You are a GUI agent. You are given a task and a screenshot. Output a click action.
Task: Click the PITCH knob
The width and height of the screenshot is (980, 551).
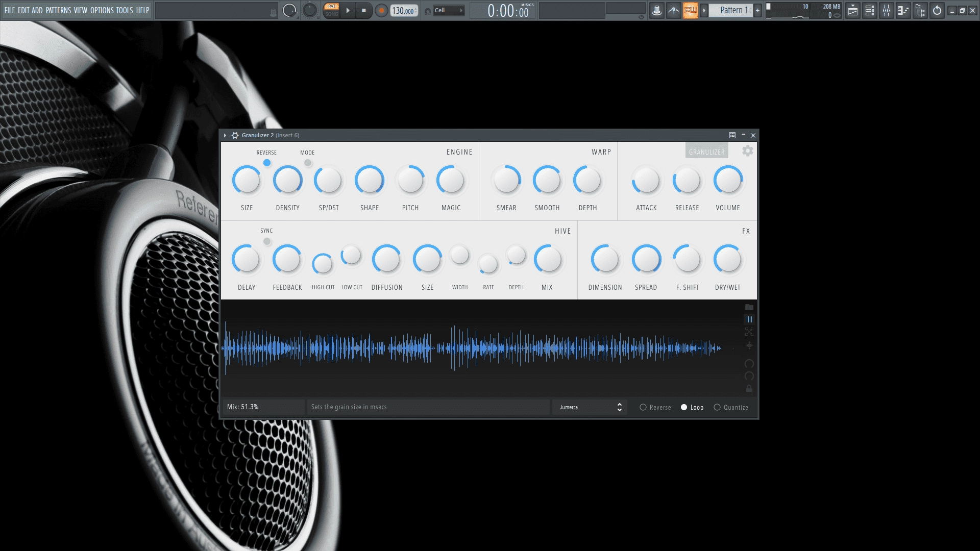click(410, 180)
